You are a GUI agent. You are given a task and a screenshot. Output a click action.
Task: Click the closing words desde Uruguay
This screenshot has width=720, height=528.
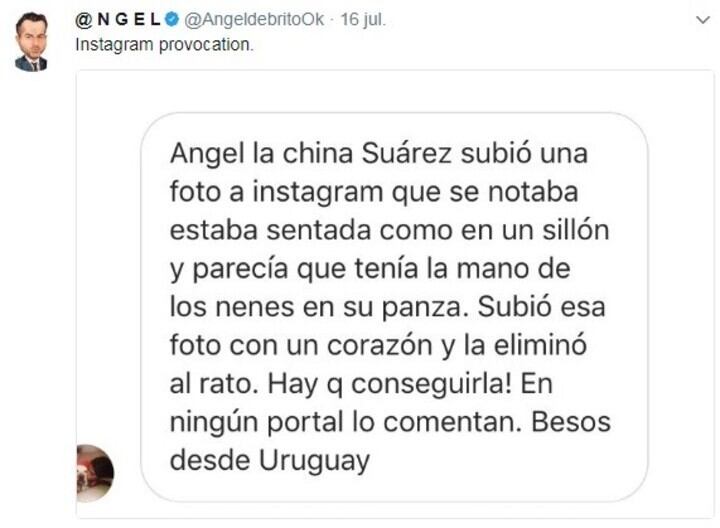click(x=270, y=461)
